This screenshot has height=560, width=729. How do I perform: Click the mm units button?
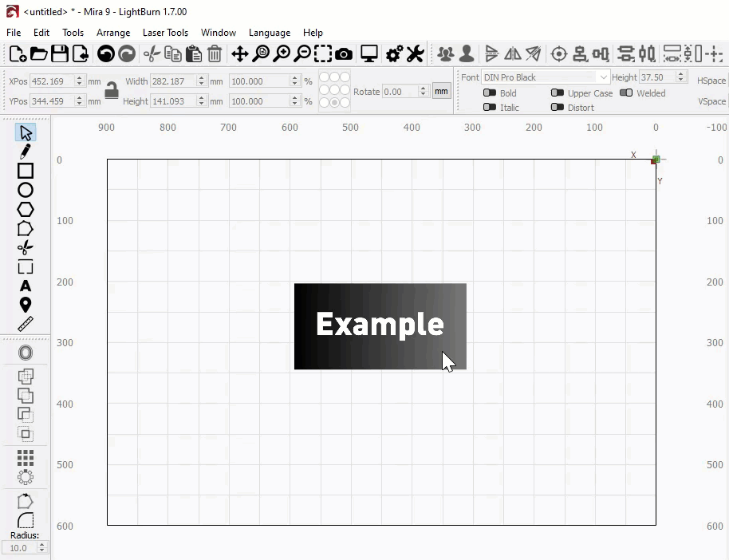[441, 91]
